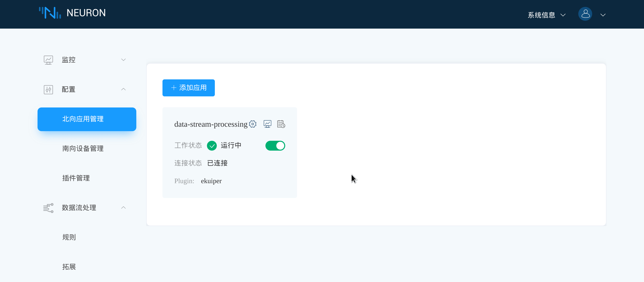The image size is (644, 282).
Task: Click the 数据流处理 data flow icon
Action: pyautogui.click(x=48, y=208)
